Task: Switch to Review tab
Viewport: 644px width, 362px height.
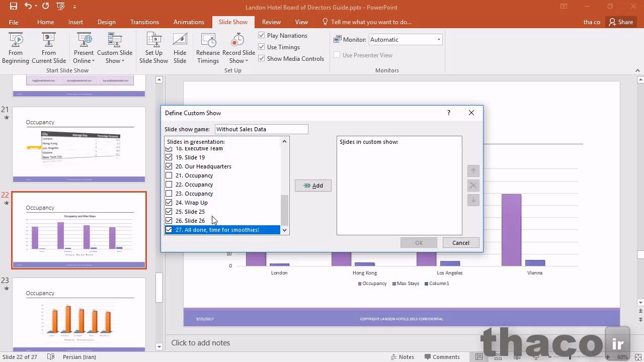Action: coord(271,22)
